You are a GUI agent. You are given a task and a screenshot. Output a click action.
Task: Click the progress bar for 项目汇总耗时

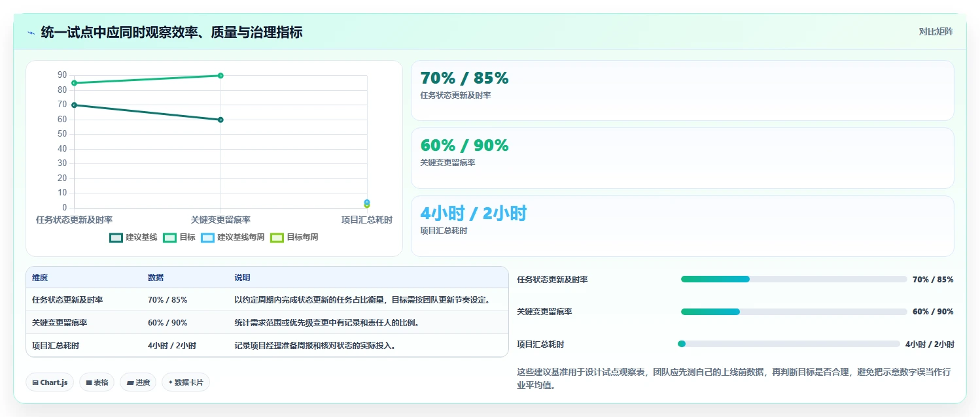tap(789, 344)
